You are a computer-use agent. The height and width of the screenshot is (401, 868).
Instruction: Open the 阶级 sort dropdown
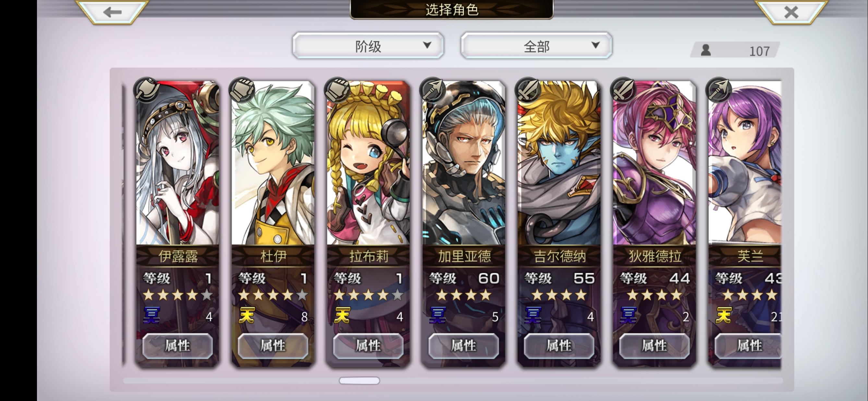tap(368, 46)
